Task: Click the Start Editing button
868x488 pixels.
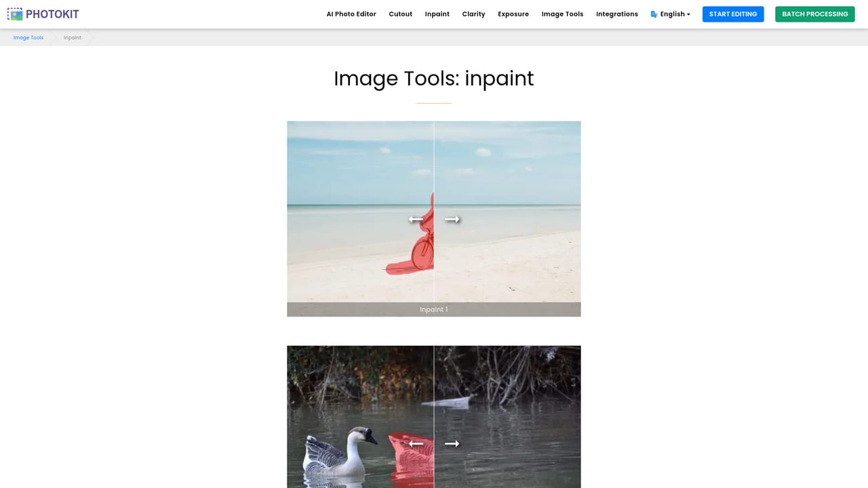Action: (733, 14)
